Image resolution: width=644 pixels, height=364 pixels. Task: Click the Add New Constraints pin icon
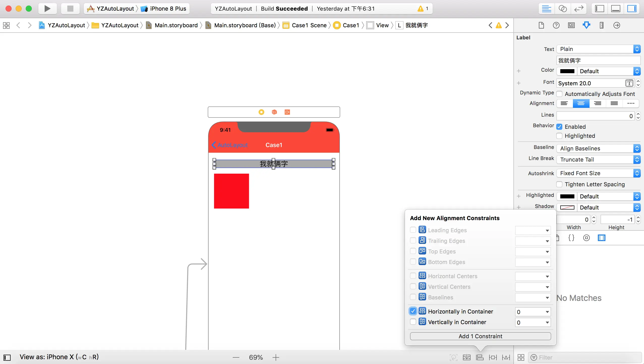click(493, 357)
